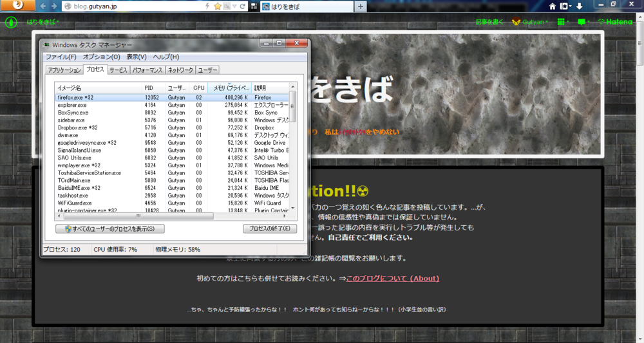Sort by イメージ名 column header
The height and width of the screenshot is (343, 644).
98,88
